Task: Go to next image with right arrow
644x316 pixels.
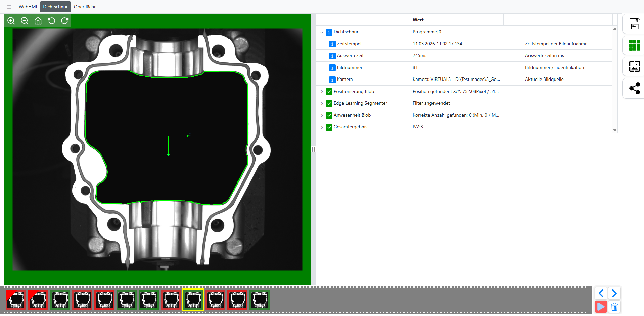Action: 614,293
